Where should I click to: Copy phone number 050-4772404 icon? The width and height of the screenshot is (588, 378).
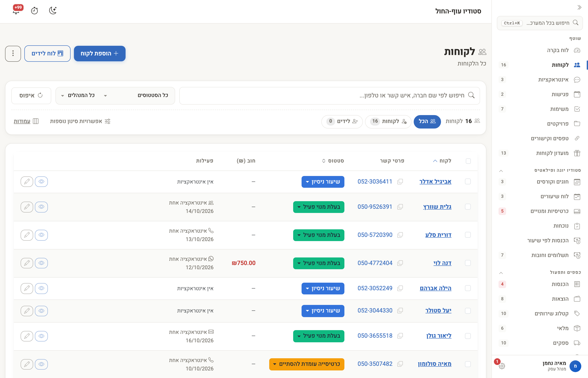(400, 263)
